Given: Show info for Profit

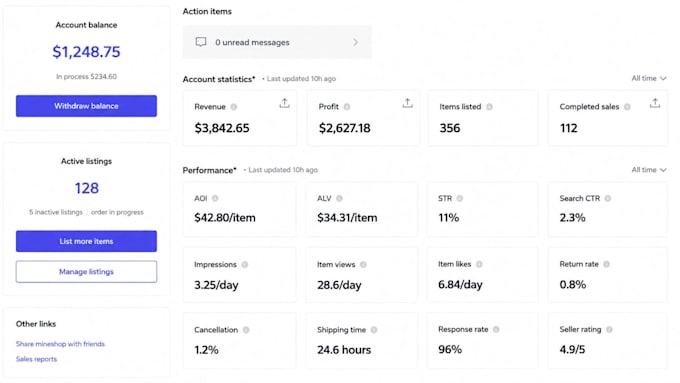Looking at the screenshot, I should (x=347, y=107).
